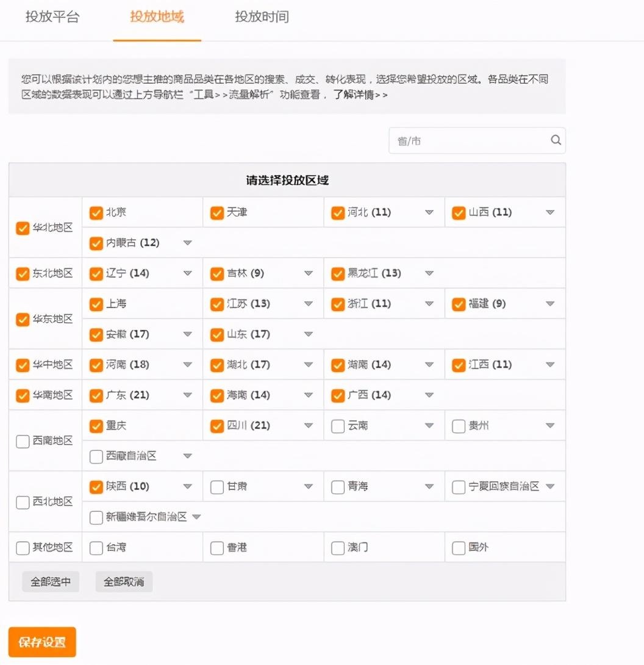Expand the 湖北 (17) dropdown arrow

(x=309, y=364)
